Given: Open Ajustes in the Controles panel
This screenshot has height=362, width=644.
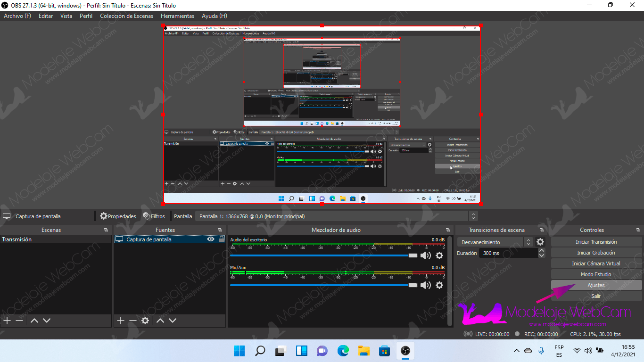Looking at the screenshot, I should 596,285.
